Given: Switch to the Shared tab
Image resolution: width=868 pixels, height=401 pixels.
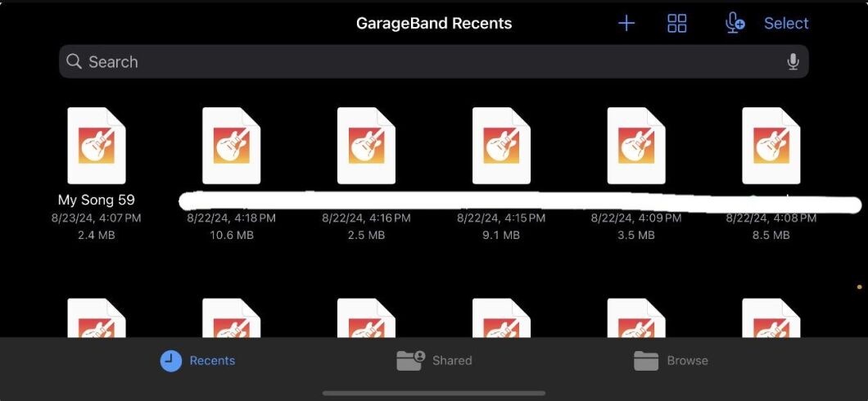Looking at the screenshot, I should (435, 360).
